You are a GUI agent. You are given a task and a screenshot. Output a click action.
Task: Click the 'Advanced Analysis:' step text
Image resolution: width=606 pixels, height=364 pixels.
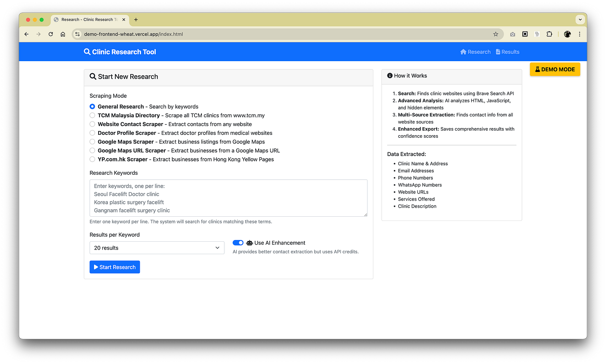pos(421,101)
